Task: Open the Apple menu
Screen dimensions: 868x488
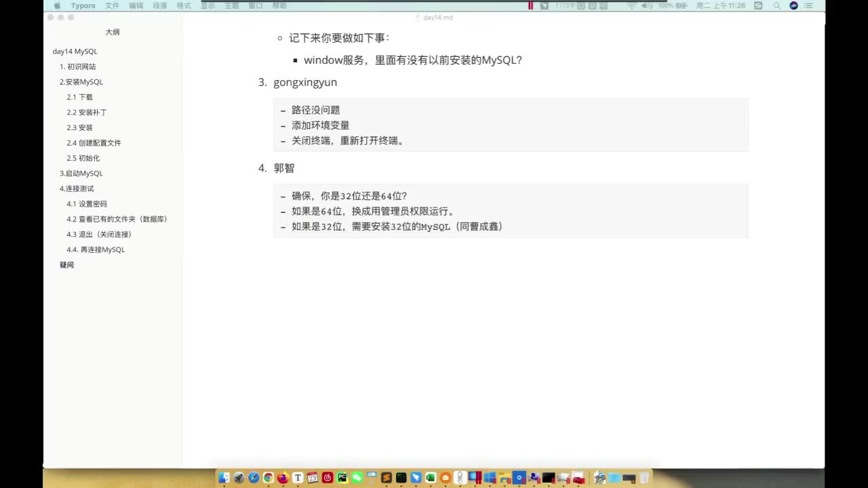Action: 57,5
